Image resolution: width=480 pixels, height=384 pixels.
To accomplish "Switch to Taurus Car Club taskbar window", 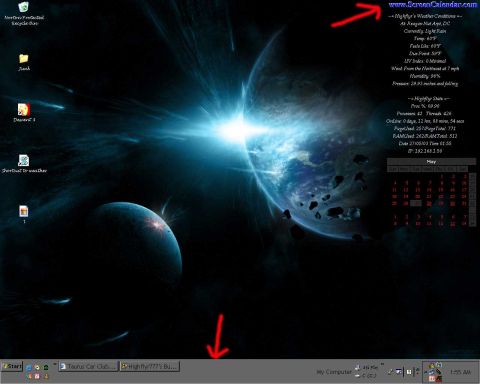I will pyautogui.click(x=89, y=366).
